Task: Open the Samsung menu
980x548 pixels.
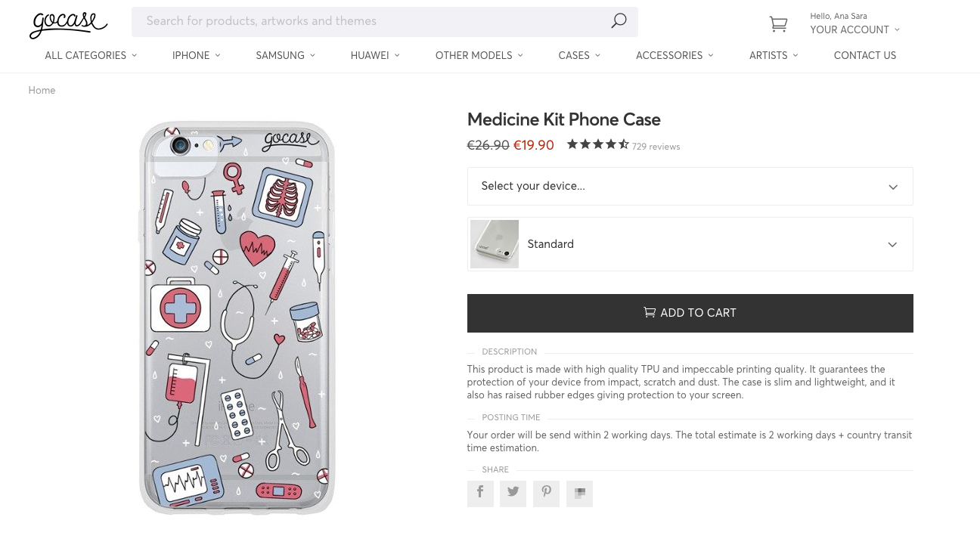Action: 285,55
